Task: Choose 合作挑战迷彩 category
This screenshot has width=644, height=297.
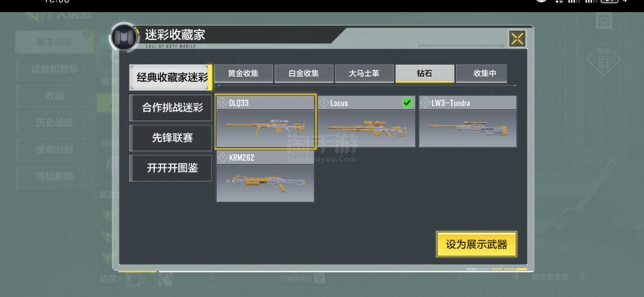Action: (170, 108)
